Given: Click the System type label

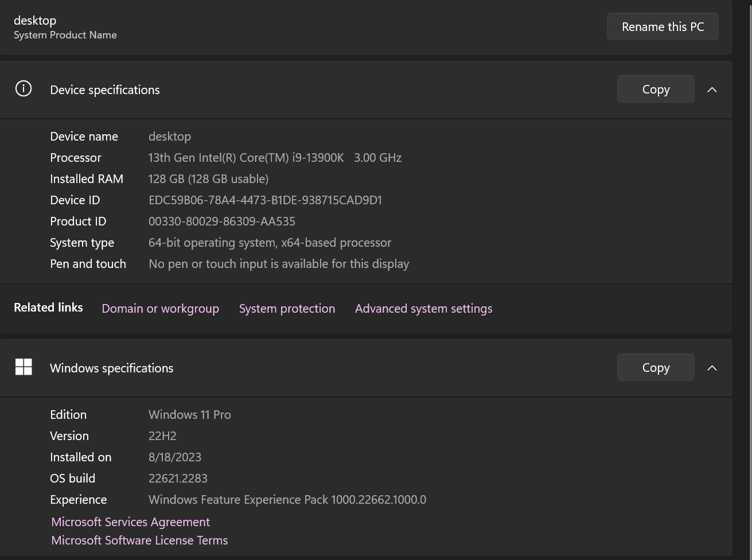Looking at the screenshot, I should tap(82, 243).
